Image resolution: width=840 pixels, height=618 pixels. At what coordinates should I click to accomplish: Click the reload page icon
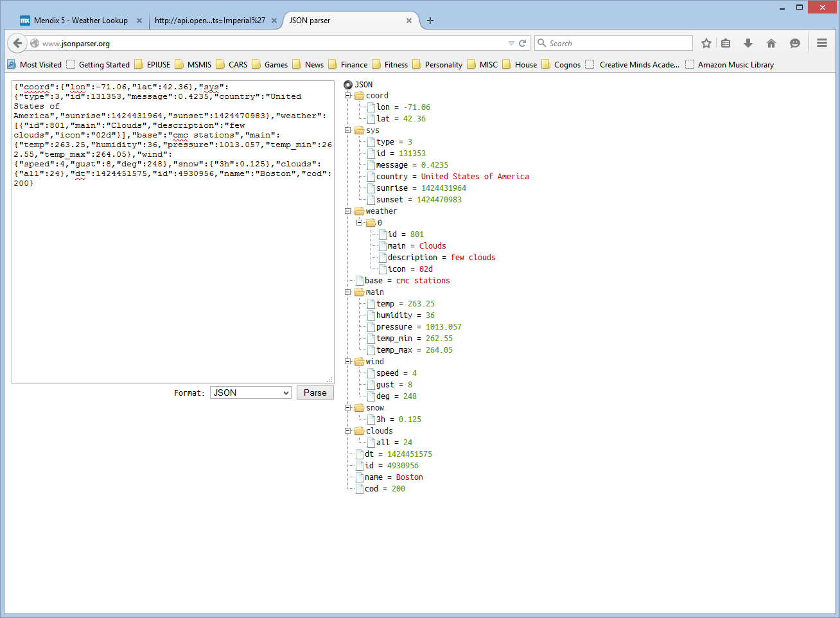[523, 43]
